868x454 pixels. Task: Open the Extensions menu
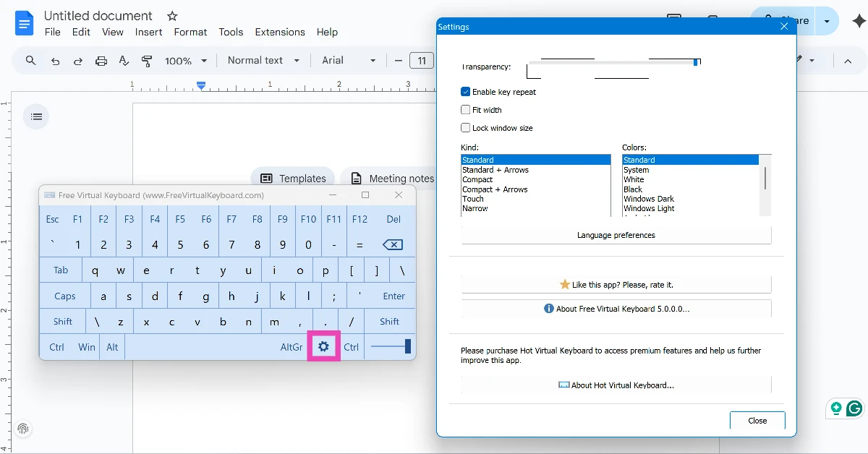pos(280,32)
